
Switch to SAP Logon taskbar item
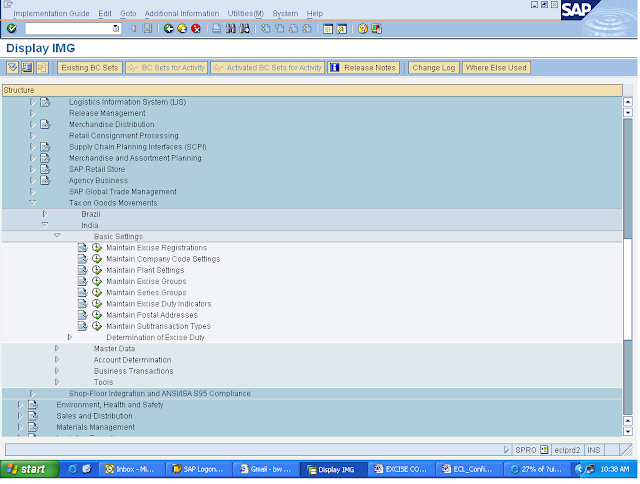[x=198, y=469]
